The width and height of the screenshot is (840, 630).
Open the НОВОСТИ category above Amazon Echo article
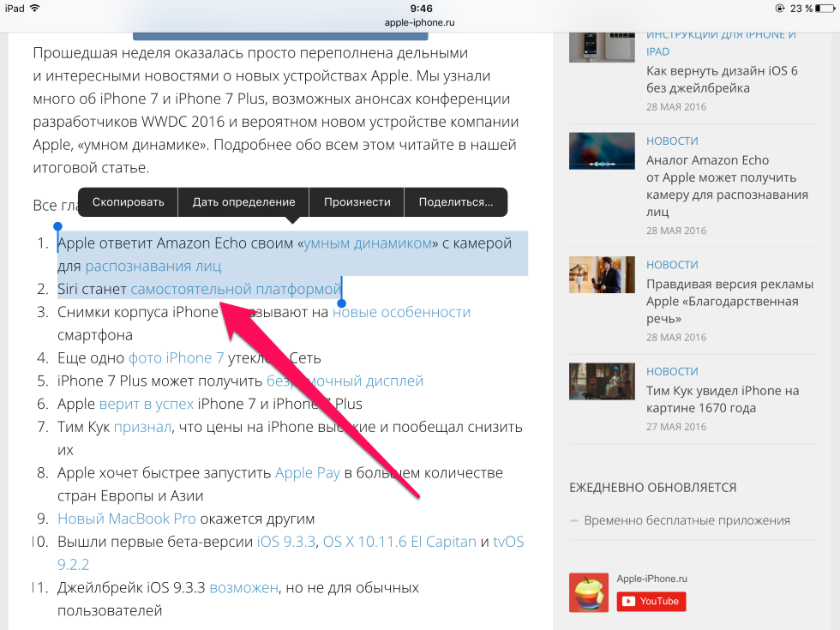[672, 141]
